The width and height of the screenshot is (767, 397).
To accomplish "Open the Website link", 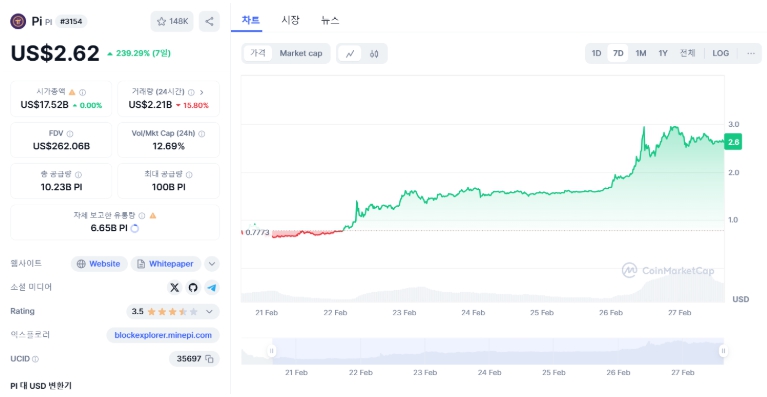I will [99, 264].
